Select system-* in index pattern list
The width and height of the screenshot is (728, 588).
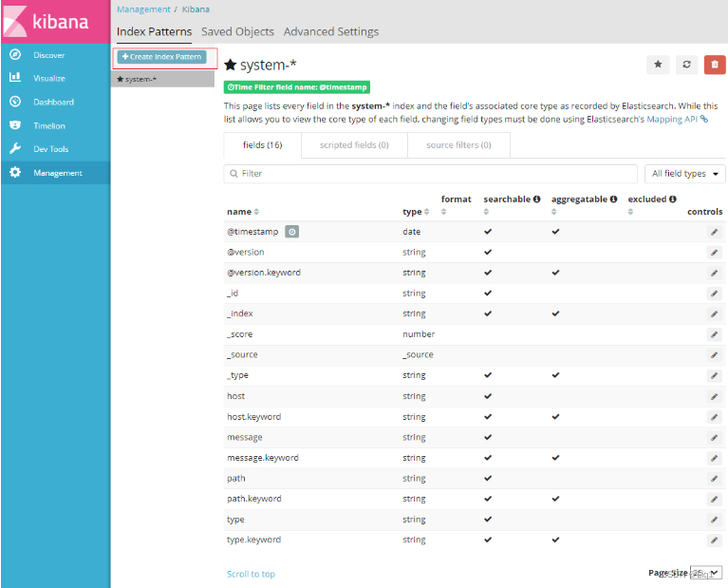pos(163,79)
